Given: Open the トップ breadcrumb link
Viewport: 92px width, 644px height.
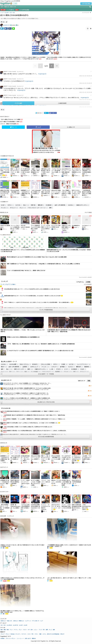Looking at the screenshot, I should coord(2,12).
